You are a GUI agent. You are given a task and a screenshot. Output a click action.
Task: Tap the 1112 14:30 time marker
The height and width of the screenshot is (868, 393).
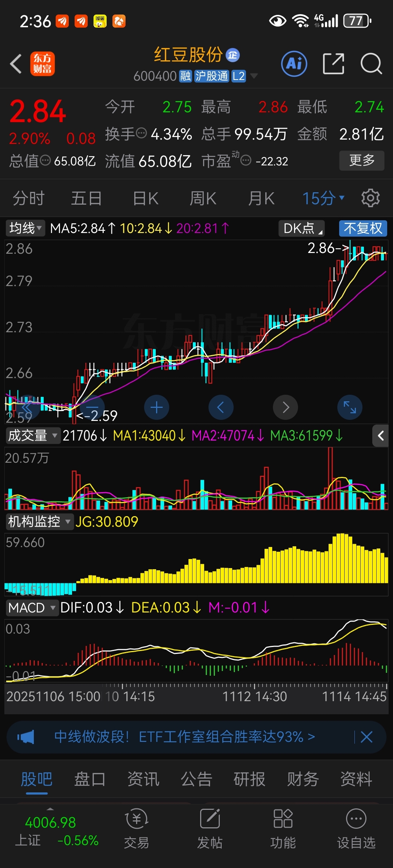254,696
